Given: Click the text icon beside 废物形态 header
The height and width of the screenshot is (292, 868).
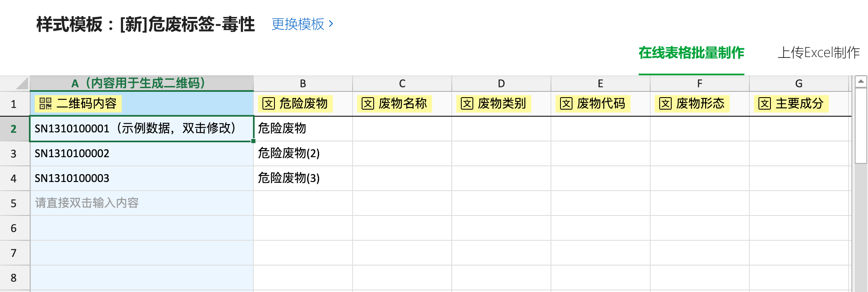Looking at the screenshot, I should (x=665, y=103).
